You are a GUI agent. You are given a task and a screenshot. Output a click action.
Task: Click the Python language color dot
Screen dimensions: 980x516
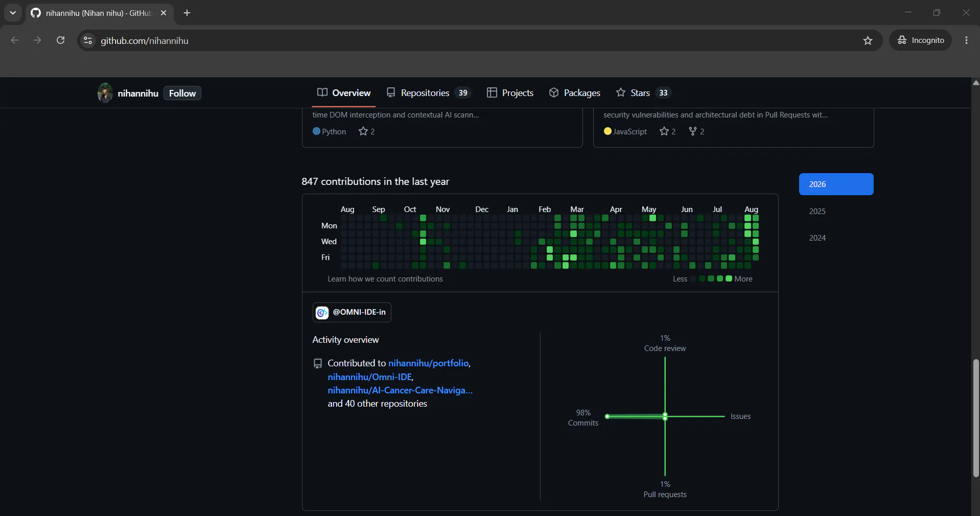point(316,131)
